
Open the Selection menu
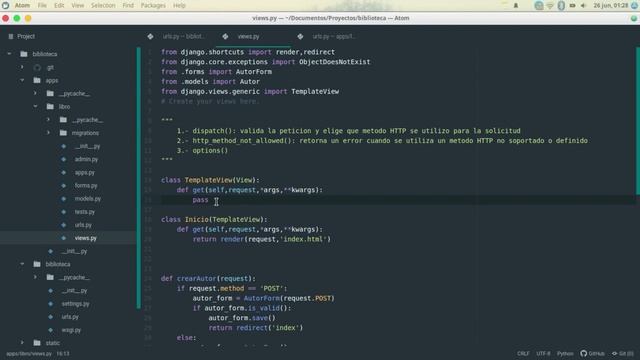point(103,5)
